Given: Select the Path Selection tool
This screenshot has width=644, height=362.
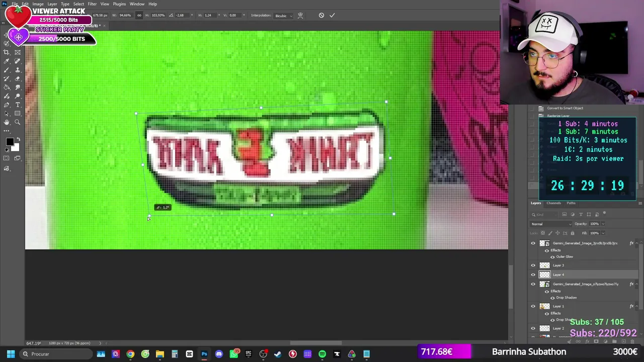Looking at the screenshot, I should pos(7,114).
